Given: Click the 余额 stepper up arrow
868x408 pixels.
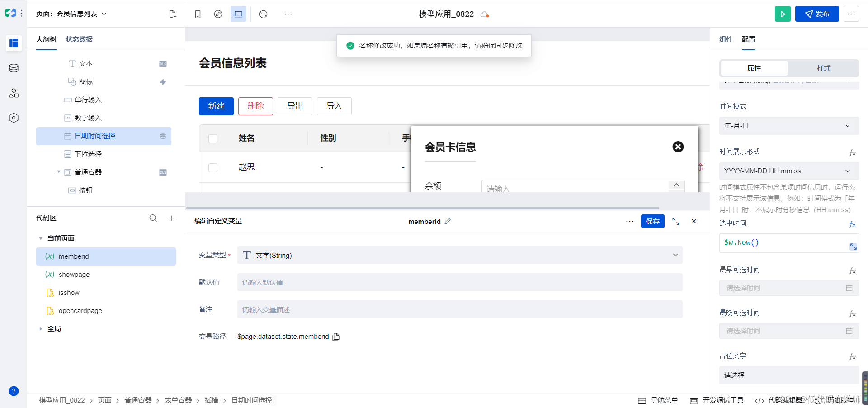Looking at the screenshot, I should coord(676,185).
